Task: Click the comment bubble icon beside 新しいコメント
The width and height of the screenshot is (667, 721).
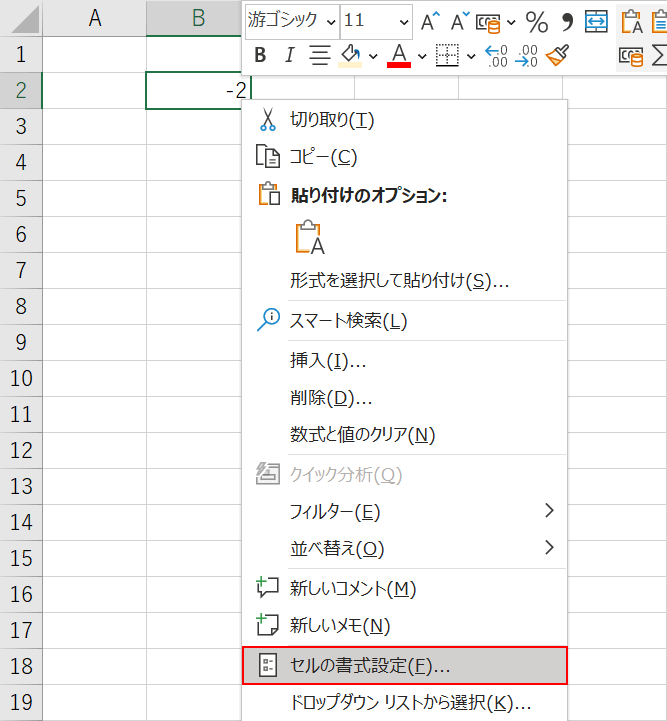Action: (268, 587)
